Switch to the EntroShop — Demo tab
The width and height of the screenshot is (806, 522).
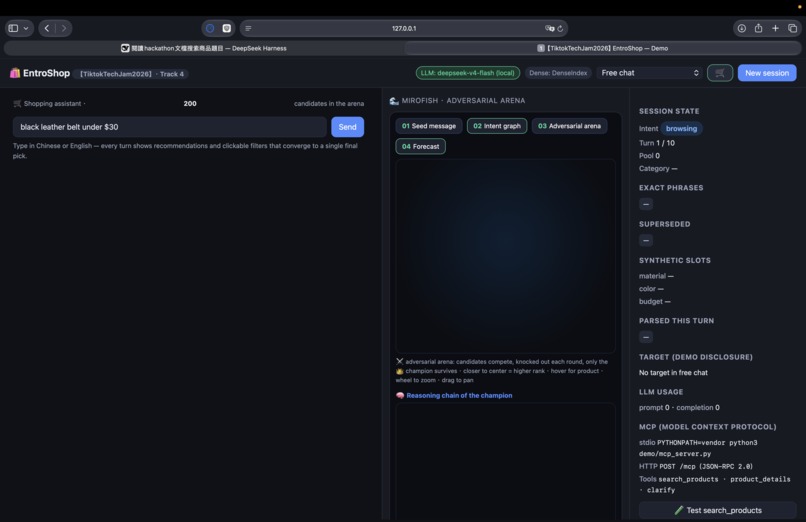pos(602,48)
